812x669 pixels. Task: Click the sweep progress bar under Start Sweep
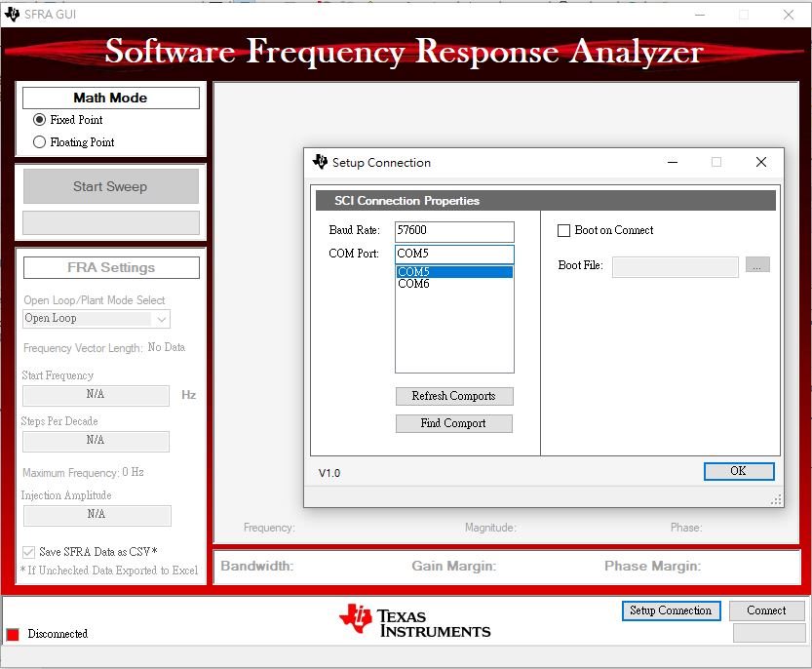111,222
